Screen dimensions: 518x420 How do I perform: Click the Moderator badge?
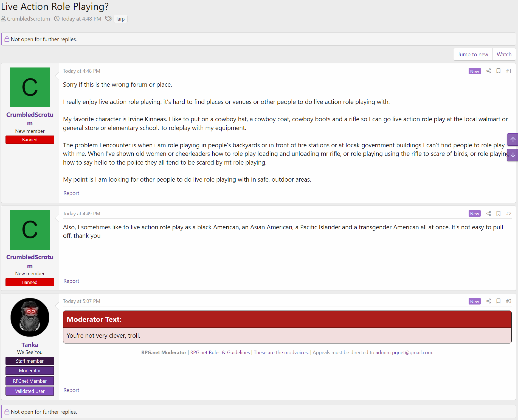(x=30, y=371)
